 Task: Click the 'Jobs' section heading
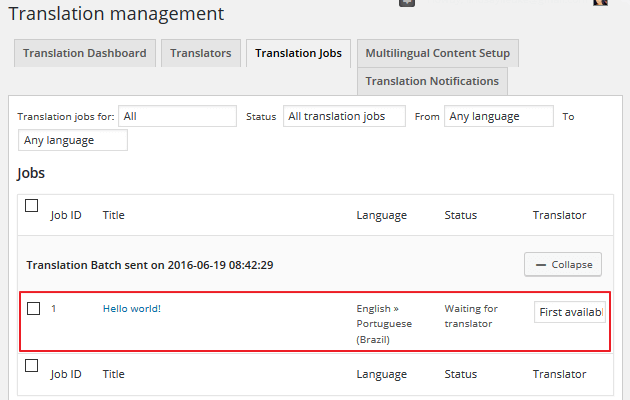tap(31, 173)
